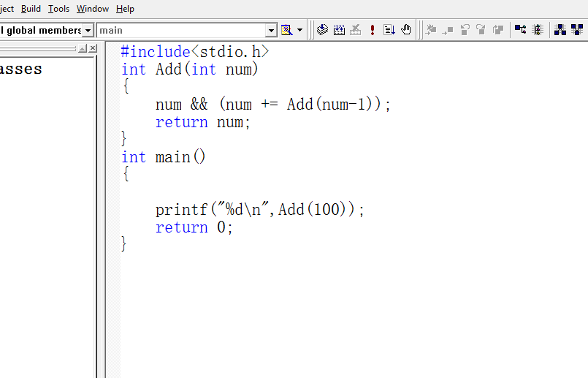Image resolution: width=588 pixels, height=378 pixels.
Task: Click the Go debug icon
Action: click(389, 30)
